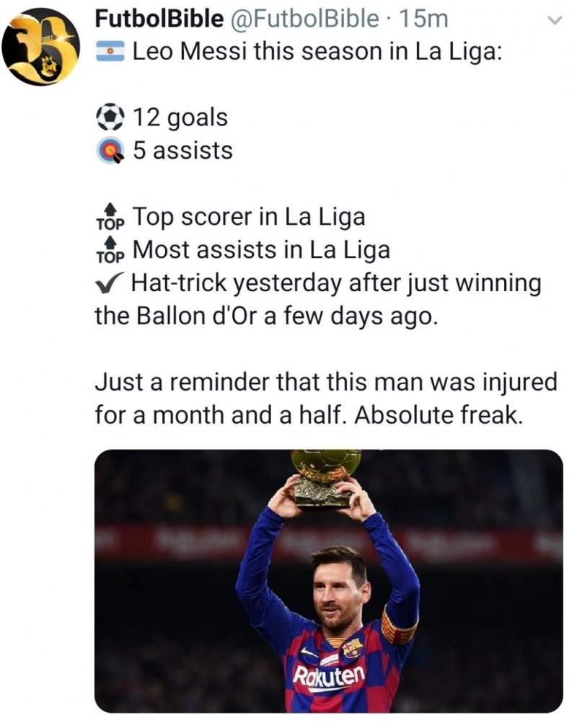Click the target emoji beside assists
Image resolution: width=577 pixels, height=728 pixels.
[110, 151]
